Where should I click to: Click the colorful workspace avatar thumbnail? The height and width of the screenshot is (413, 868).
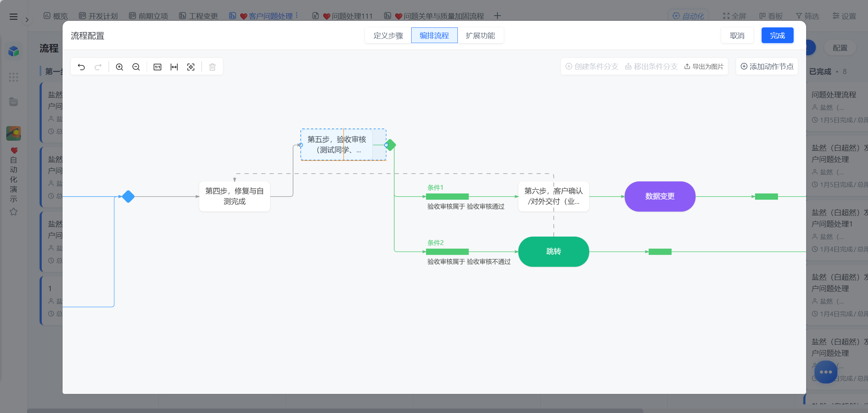tap(14, 133)
